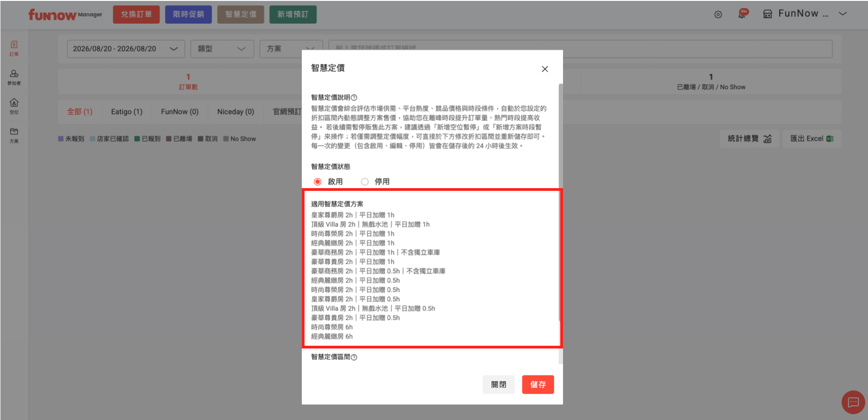Click the 未報到 purple legend swatch
Viewport: 868px width, 420px height.
tap(61, 139)
